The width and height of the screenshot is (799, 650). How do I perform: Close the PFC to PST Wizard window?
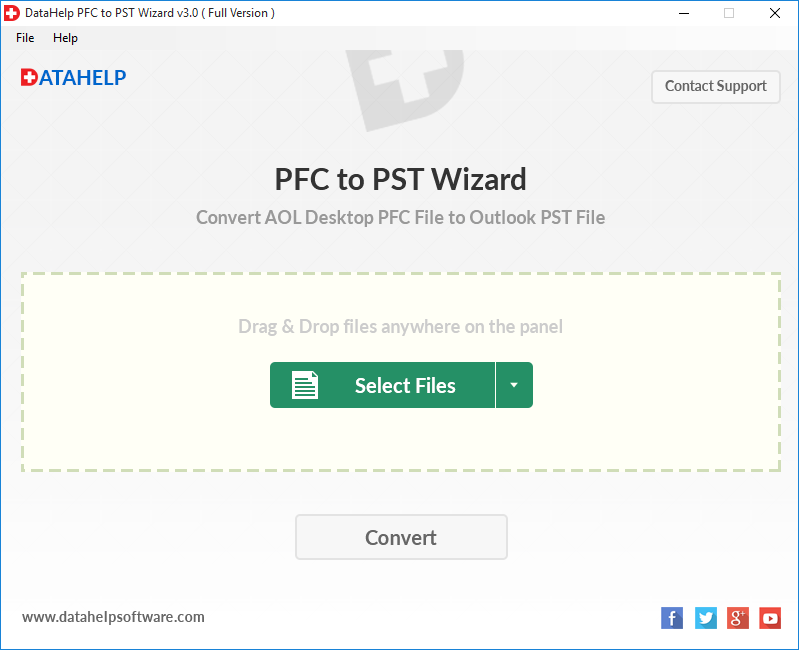tap(775, 13)
